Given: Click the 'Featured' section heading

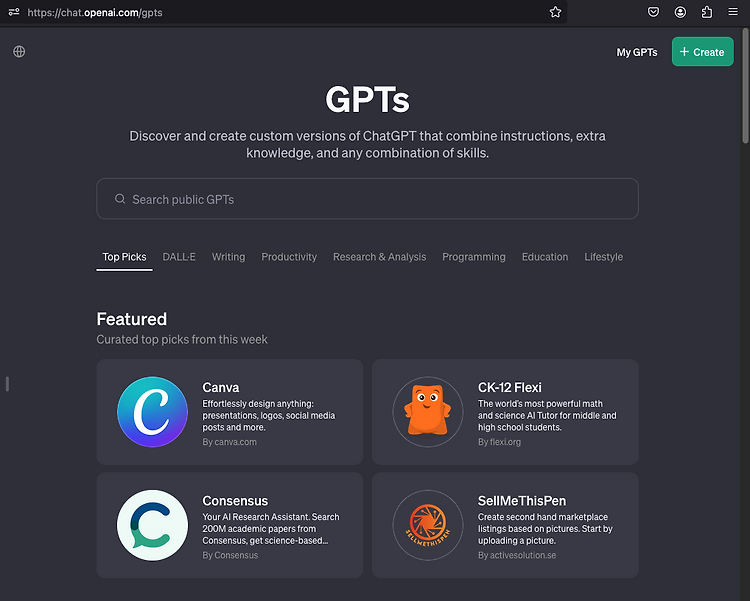Looking at the screenshot, I should coord(132,319).
